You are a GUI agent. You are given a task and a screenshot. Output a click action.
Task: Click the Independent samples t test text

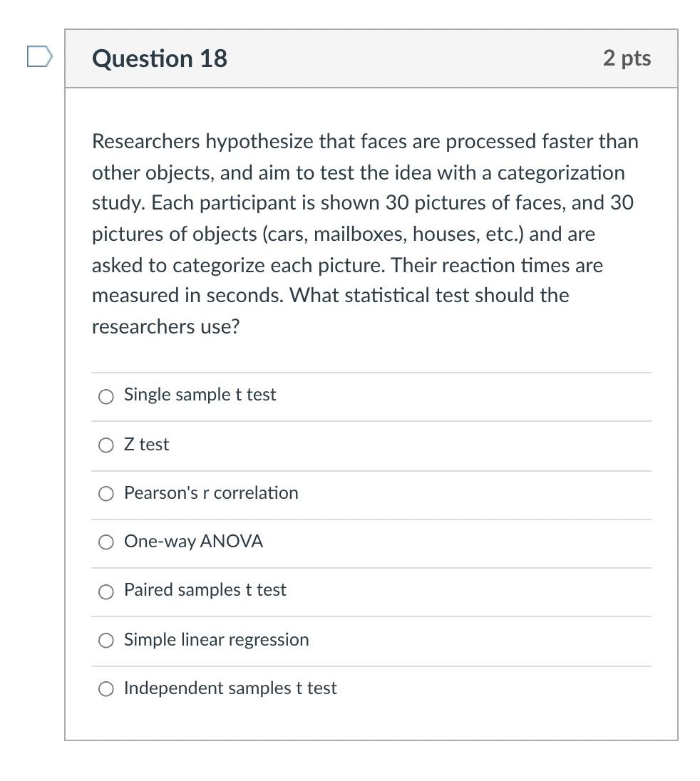pos(230,688)
